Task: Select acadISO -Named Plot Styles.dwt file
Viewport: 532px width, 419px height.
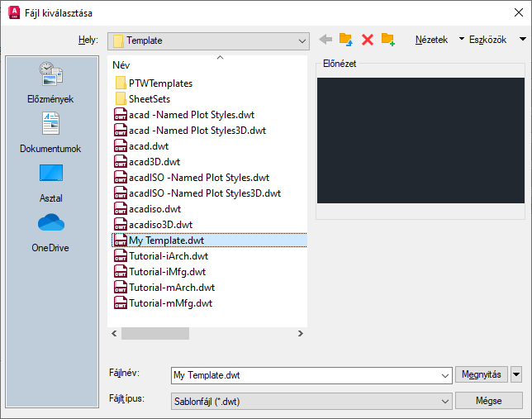Action: tap(192, 177)
